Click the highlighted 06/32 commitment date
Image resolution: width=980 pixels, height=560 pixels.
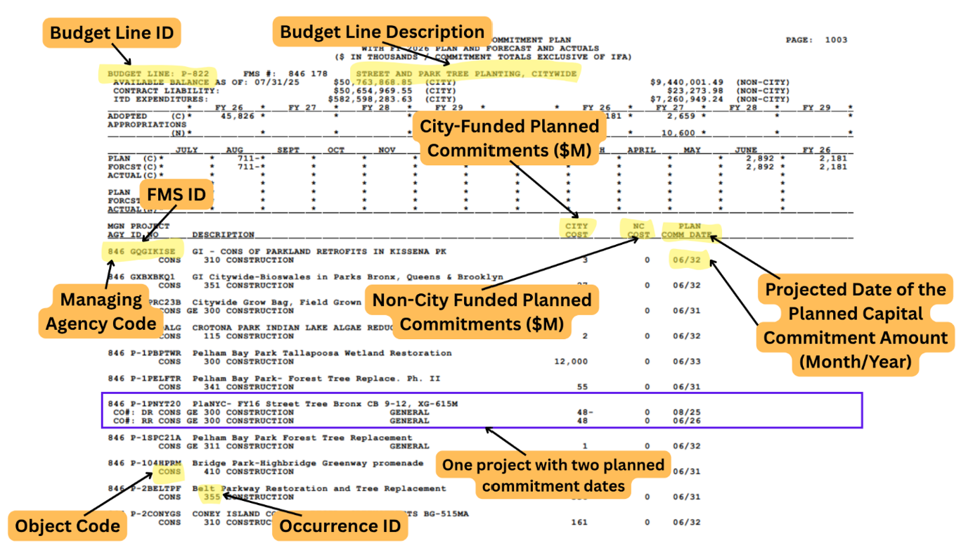click(685, 260)
